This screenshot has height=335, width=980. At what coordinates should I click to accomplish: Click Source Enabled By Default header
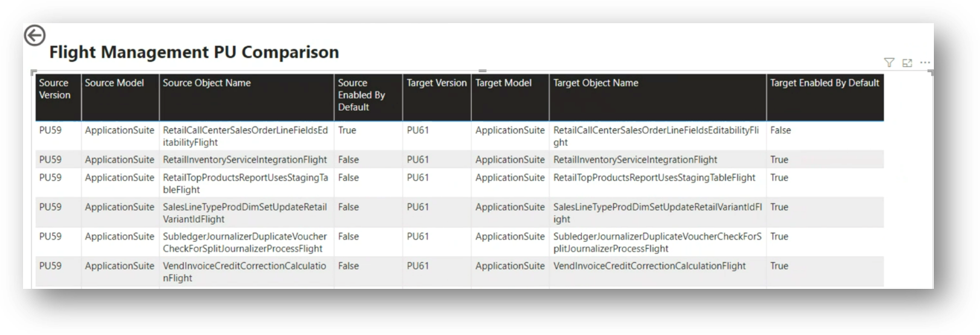click(x=362, y=95)
